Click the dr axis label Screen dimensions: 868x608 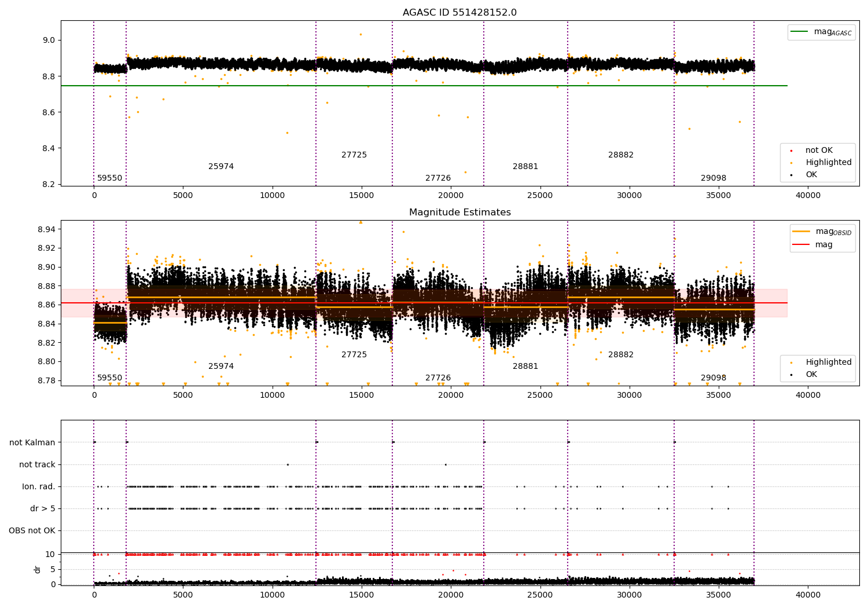click(x=38, y=569)
